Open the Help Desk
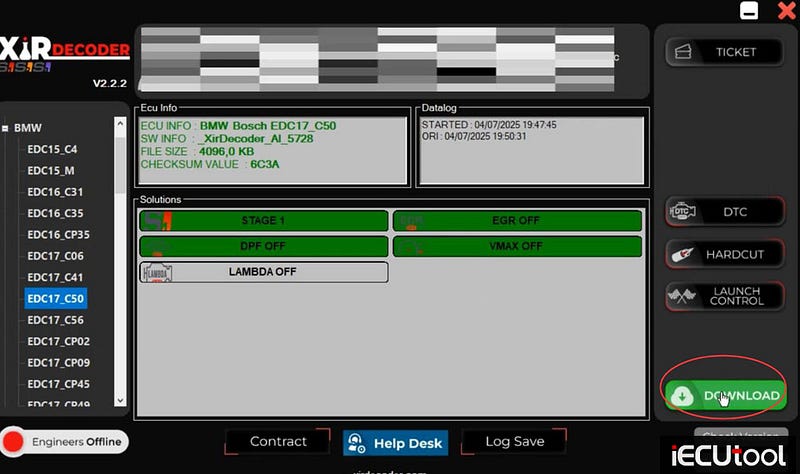The image size is (800, 474). pyautogui.click(x=395, y=443)
